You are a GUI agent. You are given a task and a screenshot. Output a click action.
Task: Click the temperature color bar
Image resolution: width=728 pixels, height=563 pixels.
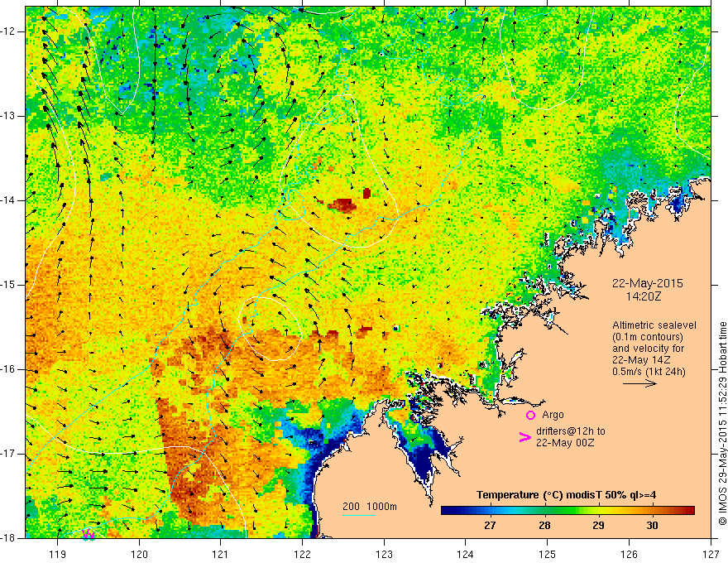[x=568, y=511]
